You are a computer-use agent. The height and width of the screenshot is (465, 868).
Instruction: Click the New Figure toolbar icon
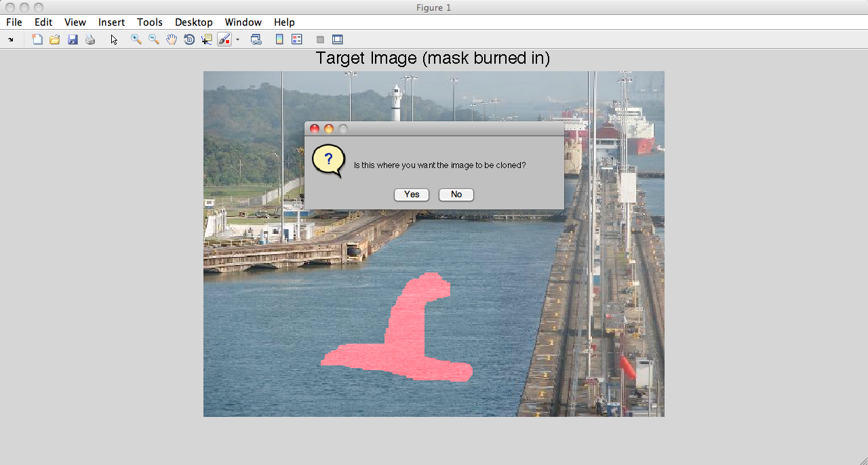pos(37,40)
